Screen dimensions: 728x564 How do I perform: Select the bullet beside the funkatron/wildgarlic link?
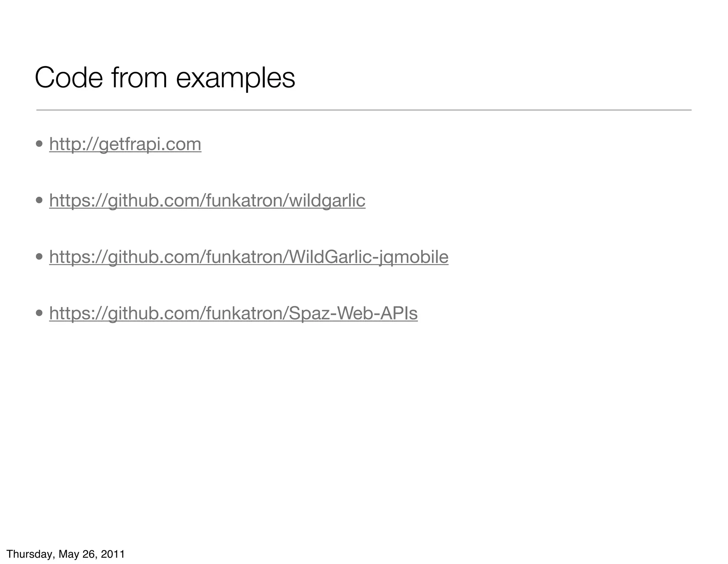[39, 200]
